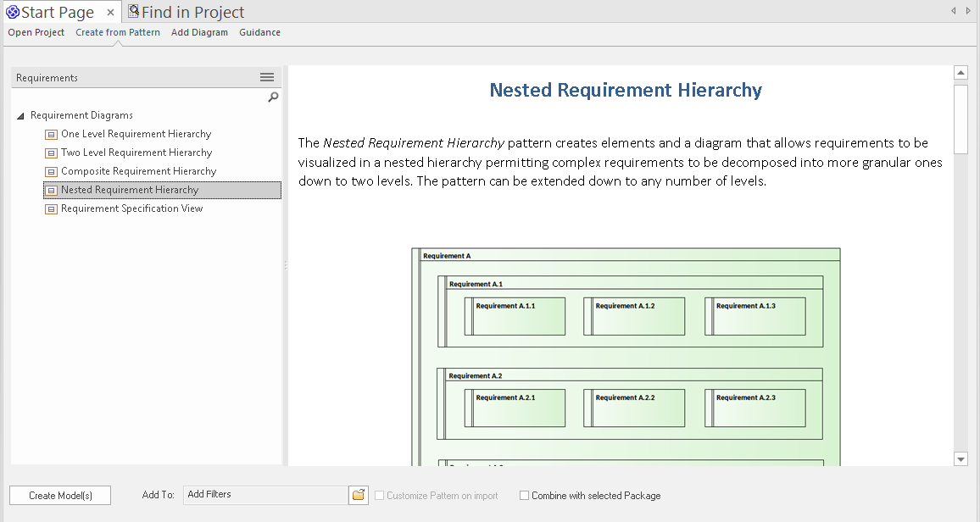Click diagram icon beside Requirement Specification View

click(x=51, y=208)
